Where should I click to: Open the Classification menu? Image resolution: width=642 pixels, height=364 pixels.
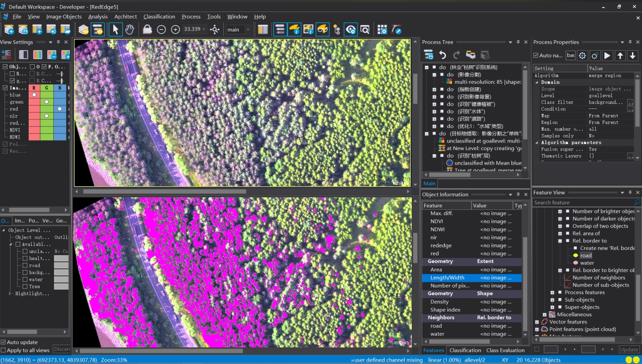pos(159,17)
